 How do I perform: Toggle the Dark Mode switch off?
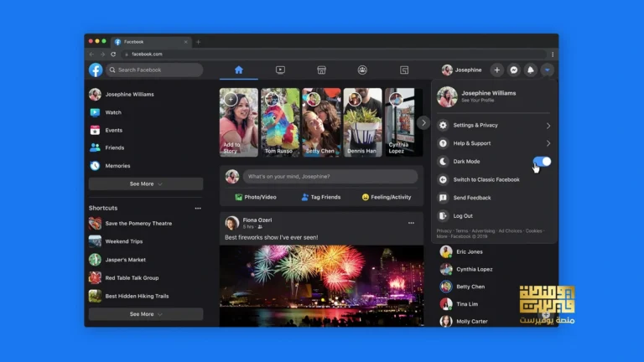[x=542, y=161]
